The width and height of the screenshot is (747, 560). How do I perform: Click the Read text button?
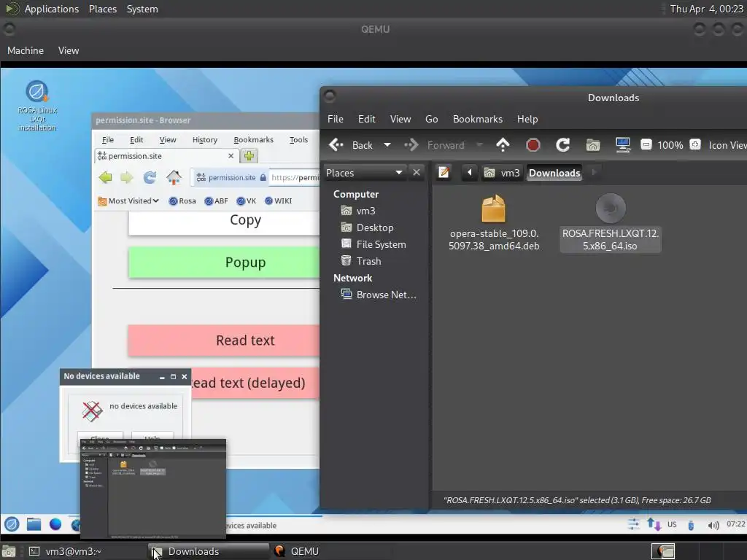(x=224, y=341)
